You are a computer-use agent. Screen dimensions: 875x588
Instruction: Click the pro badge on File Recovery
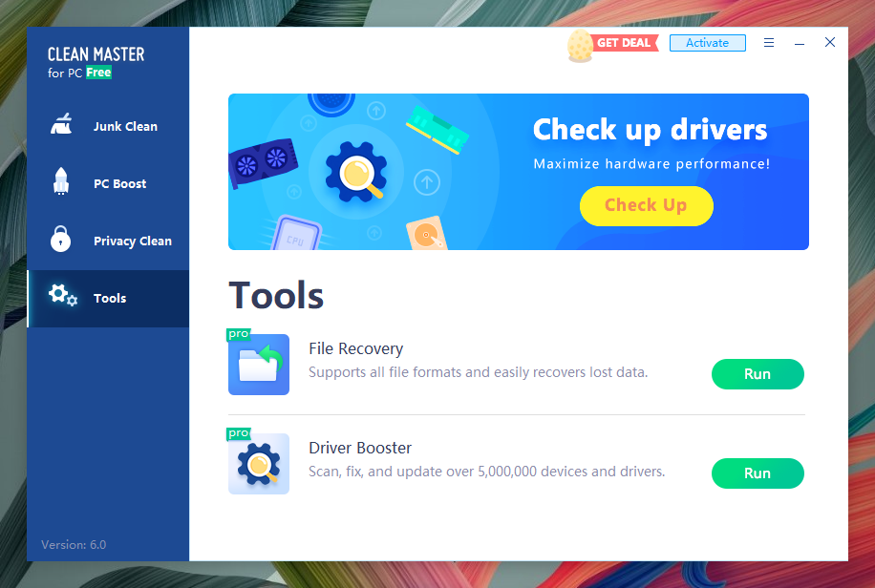click(238, 334)
